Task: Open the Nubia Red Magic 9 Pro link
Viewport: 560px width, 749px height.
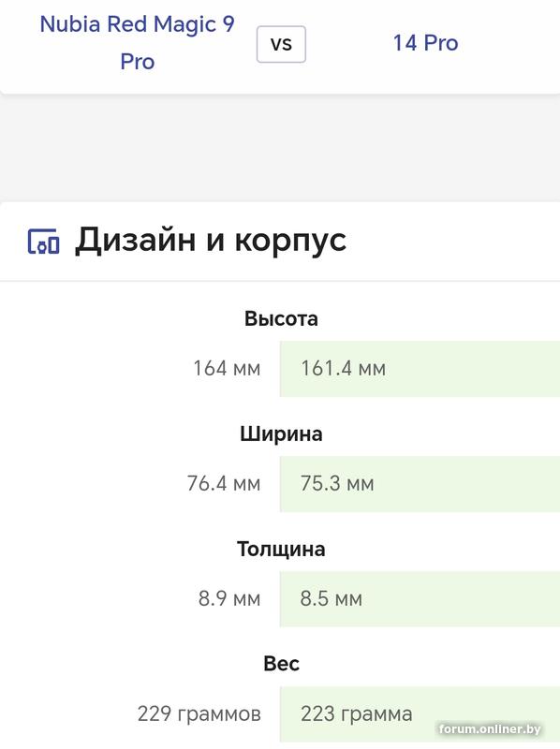Action: tap(137, 43)
